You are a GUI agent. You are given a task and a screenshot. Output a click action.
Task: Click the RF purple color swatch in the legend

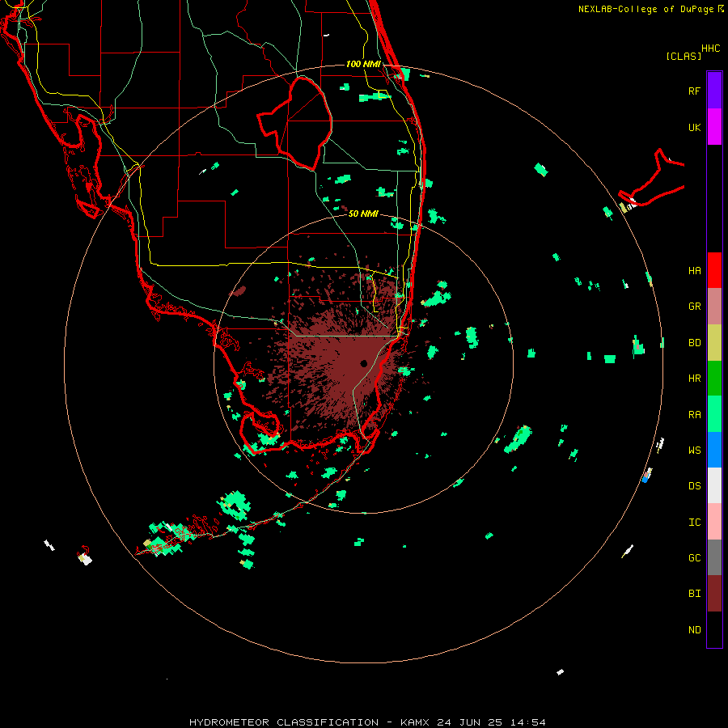pyautogui.click(x=714, y=90)
